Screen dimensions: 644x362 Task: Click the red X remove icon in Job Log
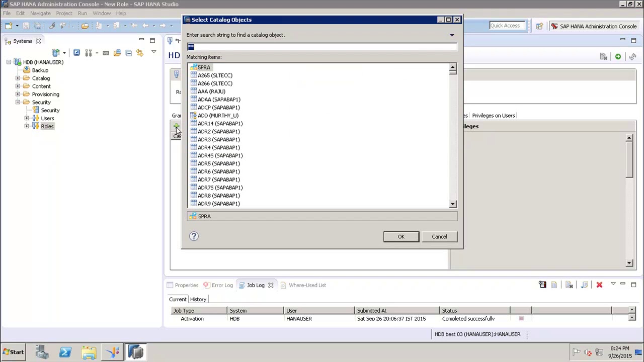tap(599, 285)
